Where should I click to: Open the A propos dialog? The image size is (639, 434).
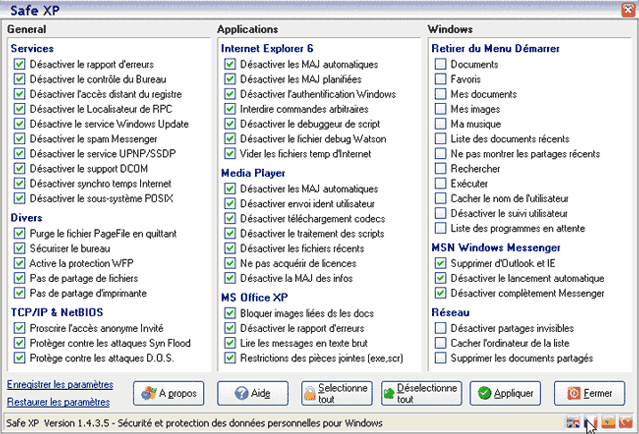pos(168,393)
